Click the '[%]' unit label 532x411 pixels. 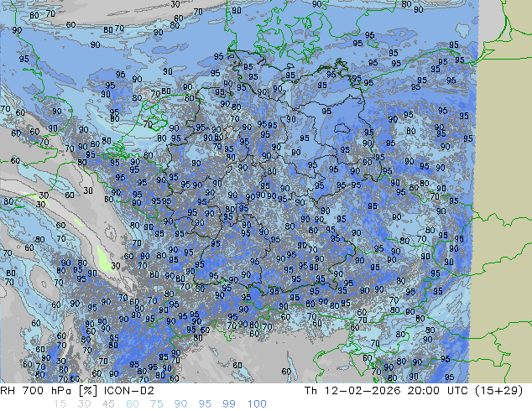click(87, 391)
